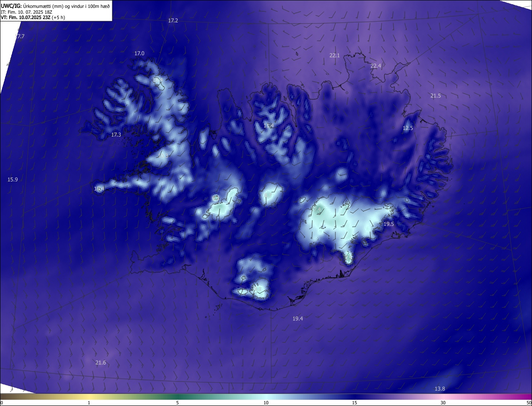The height and width of the screenshot is (406, 532).
Task: Click the 19.5 value on the map
Action: [389, 224]
